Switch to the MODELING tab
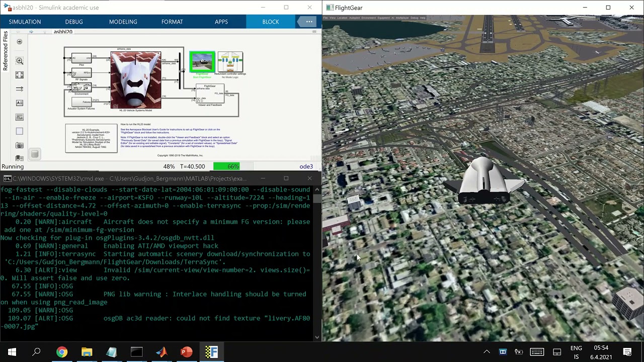Screen dimensions: 644x362 tap(123, 22)
